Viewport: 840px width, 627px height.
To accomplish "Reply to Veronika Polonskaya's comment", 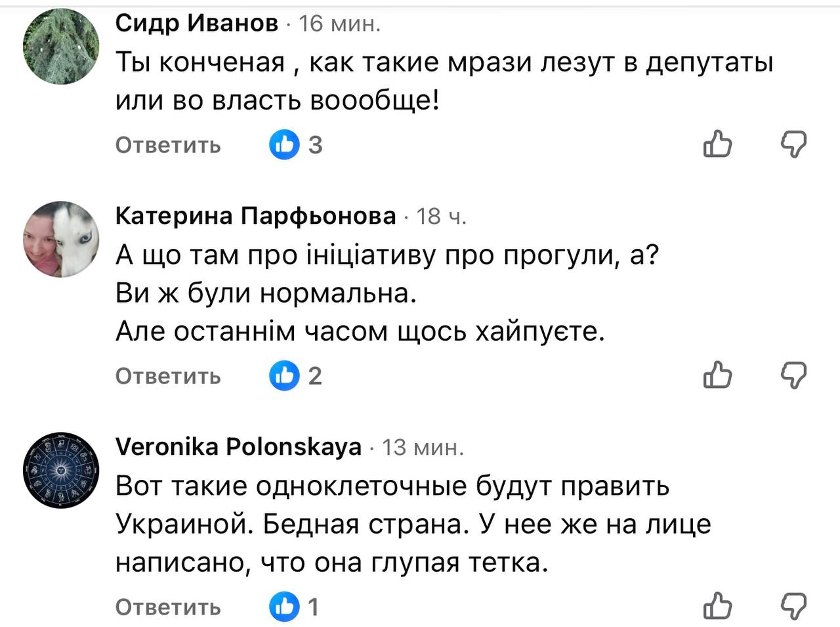I will 168,607.
